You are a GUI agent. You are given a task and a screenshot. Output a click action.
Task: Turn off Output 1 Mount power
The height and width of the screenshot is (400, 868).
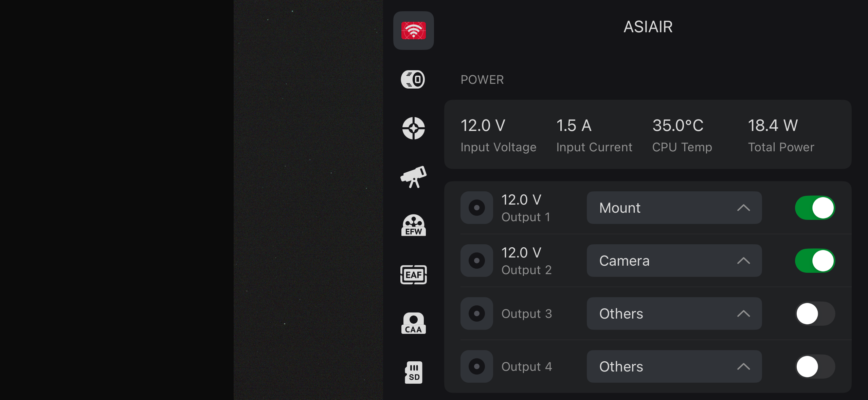(x=815, y=208)
